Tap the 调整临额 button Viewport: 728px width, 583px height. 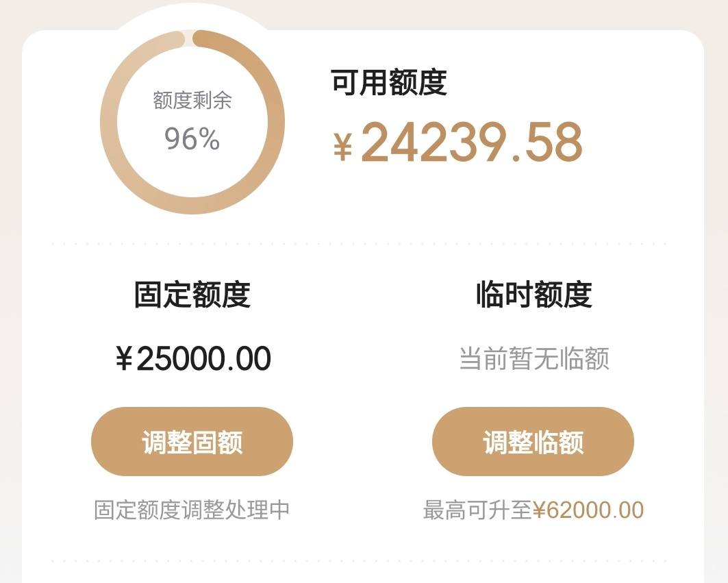pos(533,441)
